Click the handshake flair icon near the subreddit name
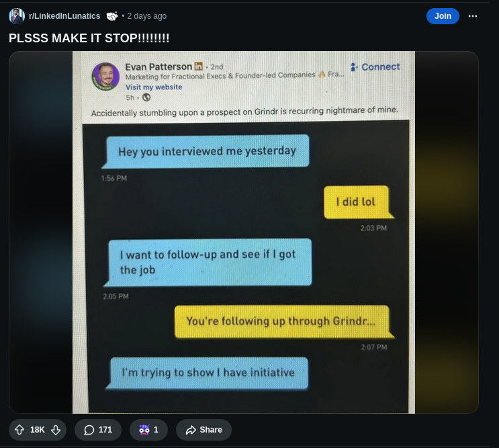499x448 pixels. pyautogui.click(x=112, y=16)
